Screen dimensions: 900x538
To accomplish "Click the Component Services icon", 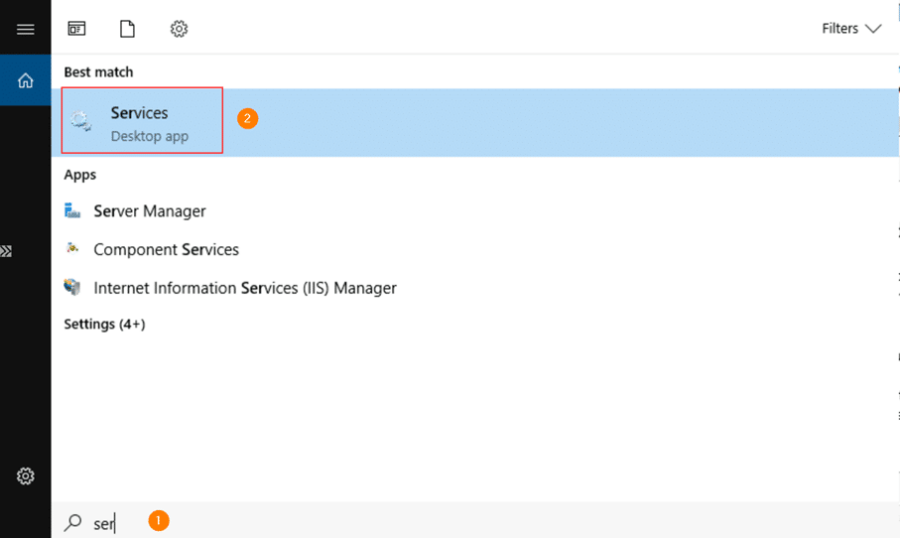I will click(72, 249).
